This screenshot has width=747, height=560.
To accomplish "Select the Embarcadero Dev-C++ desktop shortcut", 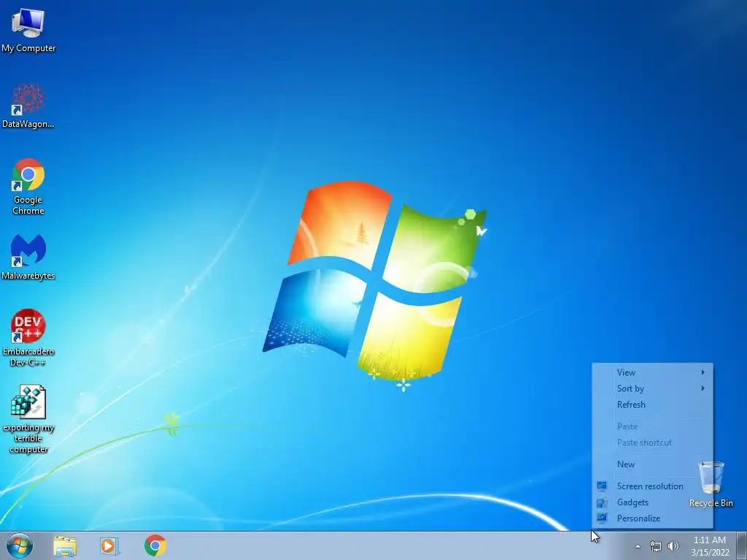I will [28, 338].
